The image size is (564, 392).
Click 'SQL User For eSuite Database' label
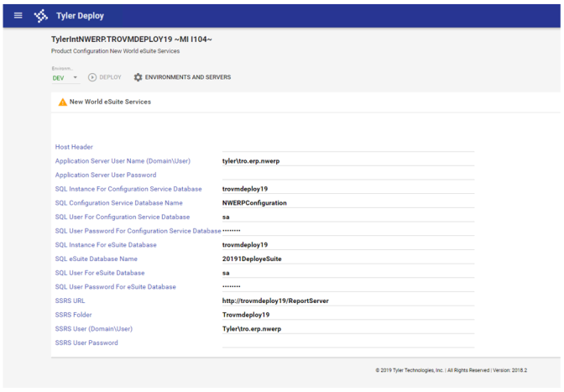point(100,273)
